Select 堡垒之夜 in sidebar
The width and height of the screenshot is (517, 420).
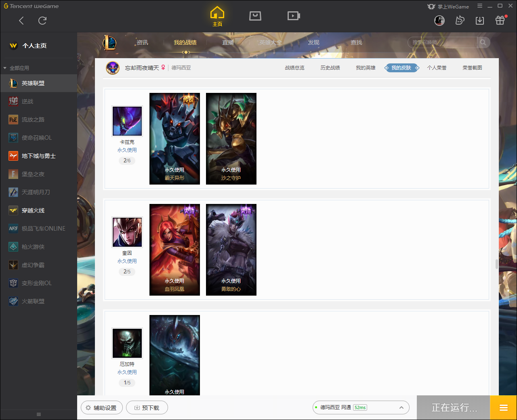pos(39,174)
